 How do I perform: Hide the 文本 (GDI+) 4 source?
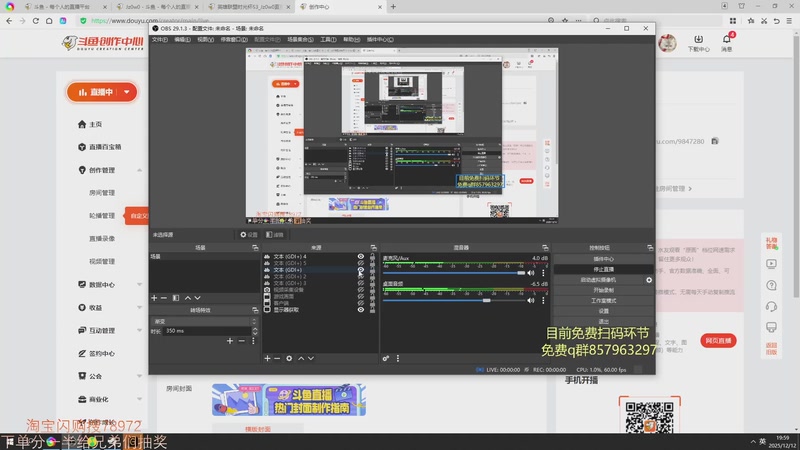361,257
